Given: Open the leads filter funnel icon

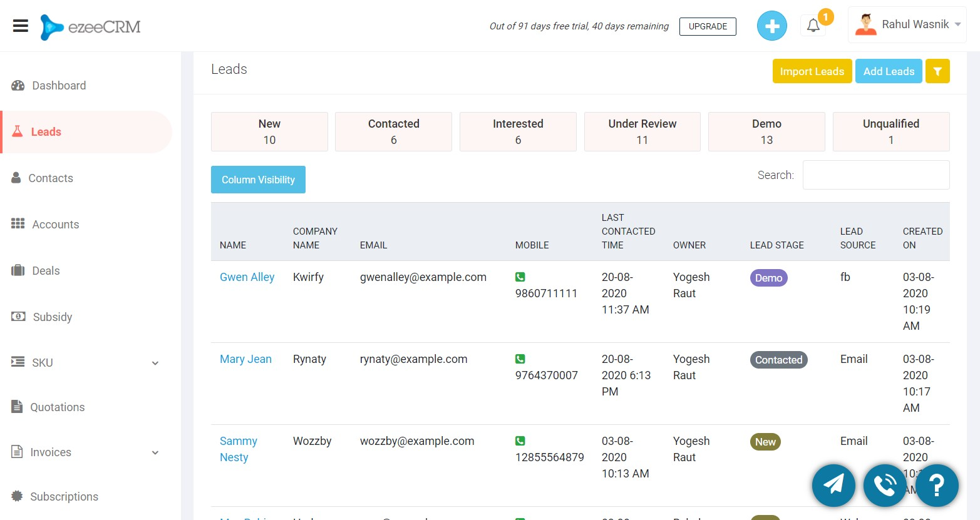Looking at the screenshot, I should tap(937, 71).
